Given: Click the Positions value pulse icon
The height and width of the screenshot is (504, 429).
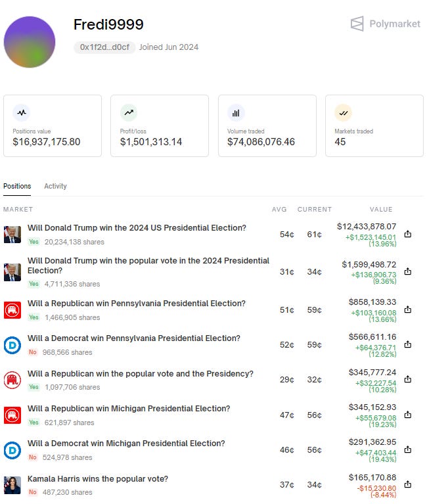Looking at the screenshot, I should coord(22,113).
